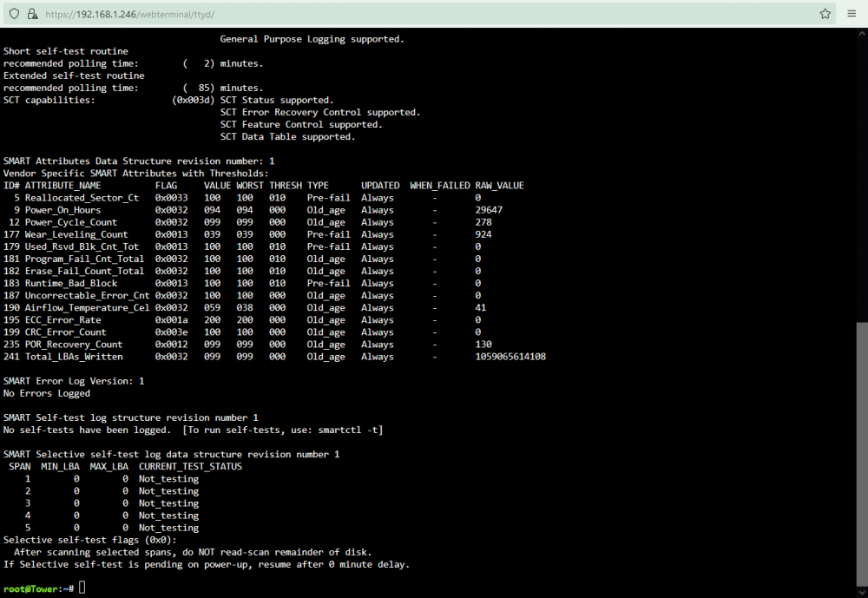Viewport: 868px width, 598px height.
Task: Click Not_testing in span 1 row
Action: pyautogui.click(x=169, y=479)
